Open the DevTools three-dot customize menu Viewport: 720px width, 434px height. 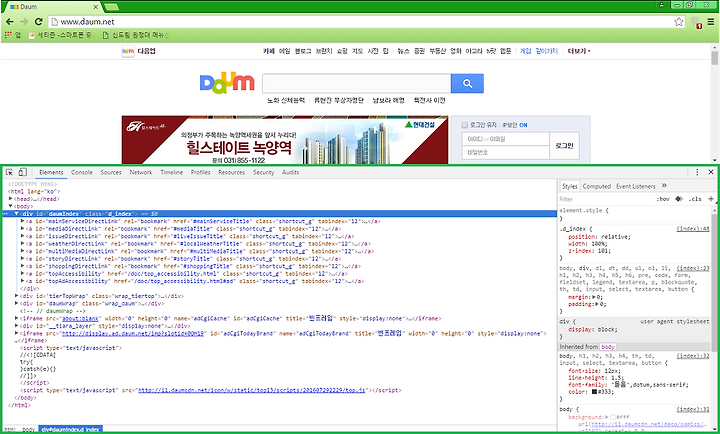[697, 172]
